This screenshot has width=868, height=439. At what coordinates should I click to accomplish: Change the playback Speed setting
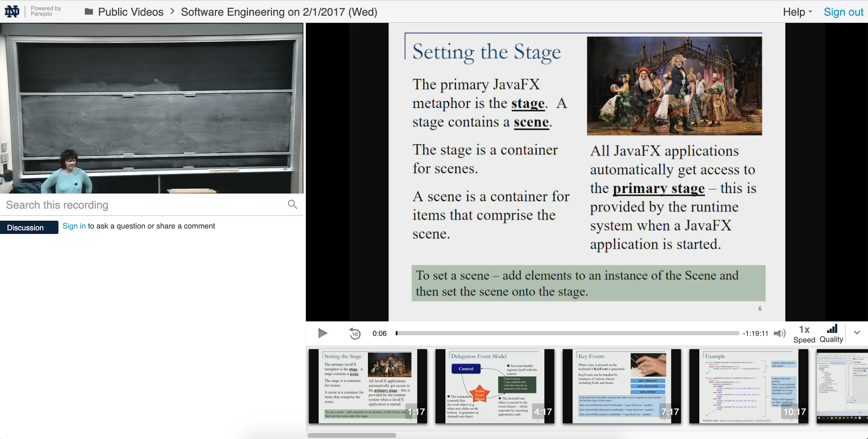804,334
